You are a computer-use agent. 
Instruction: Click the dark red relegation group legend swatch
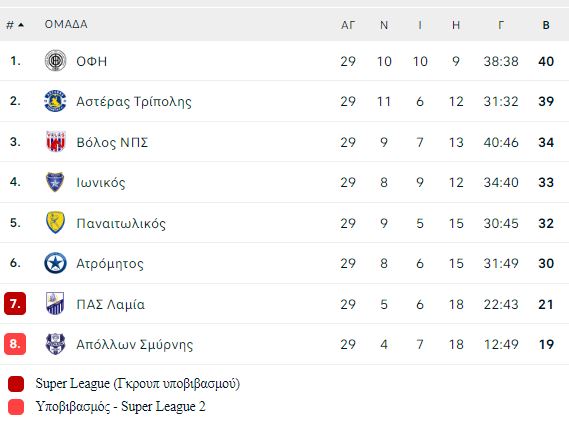16,384
